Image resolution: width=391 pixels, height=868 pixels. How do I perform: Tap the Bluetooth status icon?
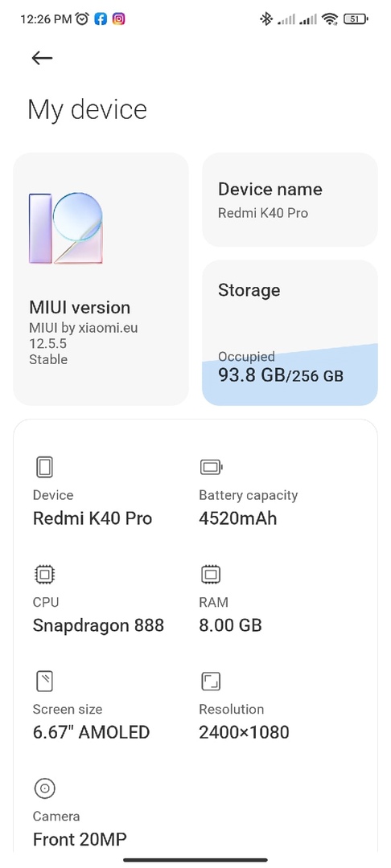click(265, 19)
